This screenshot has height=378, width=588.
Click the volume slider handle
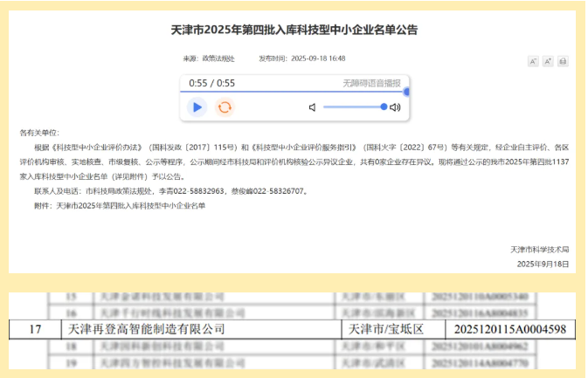pyautogui.click(x=384, y=107)
